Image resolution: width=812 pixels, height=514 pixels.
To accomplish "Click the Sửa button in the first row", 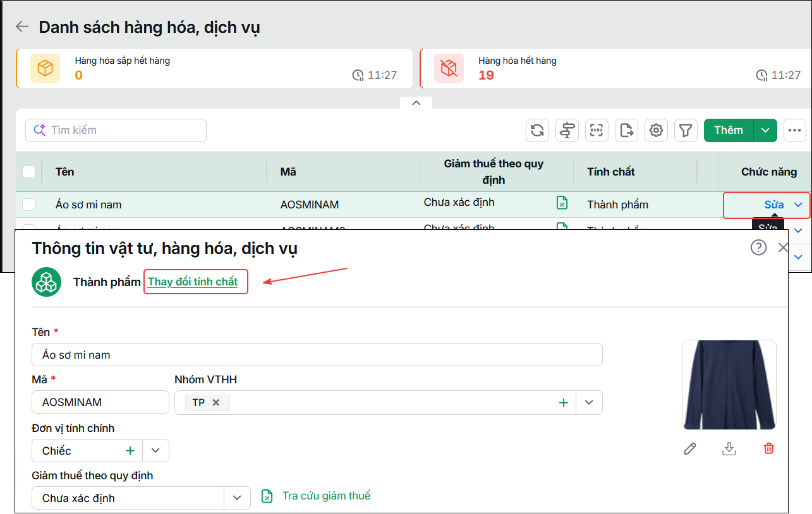I will [x=774, y=205].
